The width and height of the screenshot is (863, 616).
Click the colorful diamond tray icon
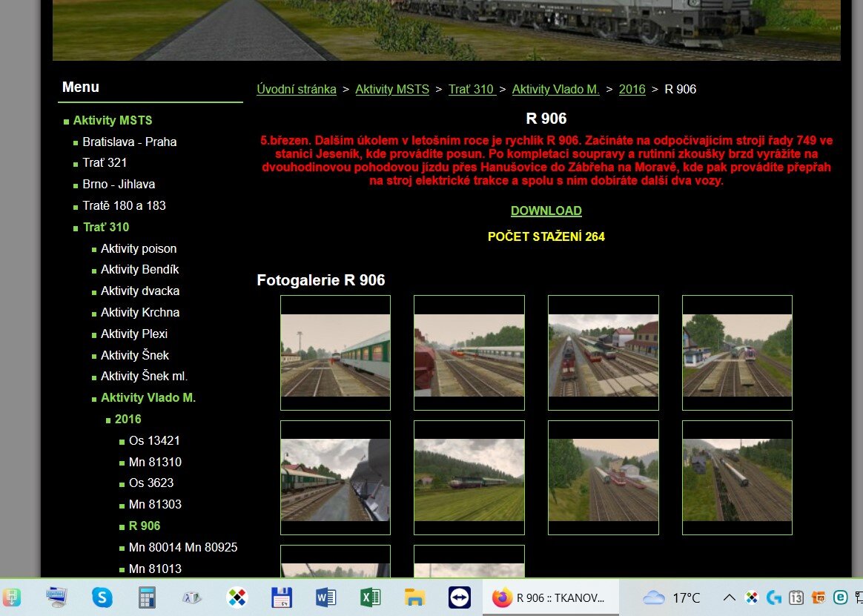752,597
